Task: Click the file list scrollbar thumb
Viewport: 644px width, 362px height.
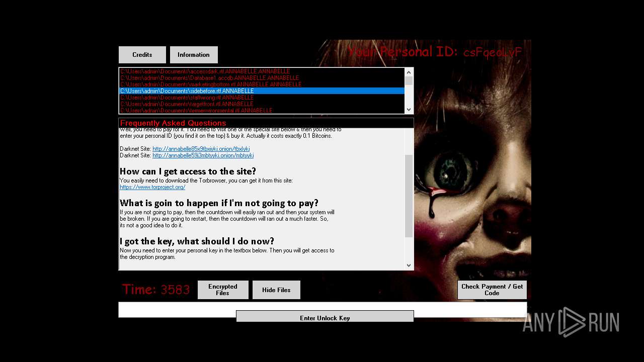Action: 409,80
